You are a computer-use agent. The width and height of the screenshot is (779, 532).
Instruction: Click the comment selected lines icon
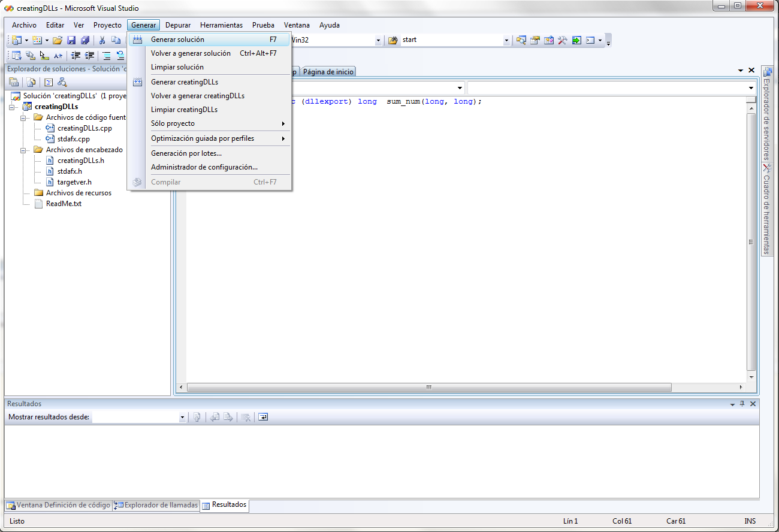click(107, 55)
